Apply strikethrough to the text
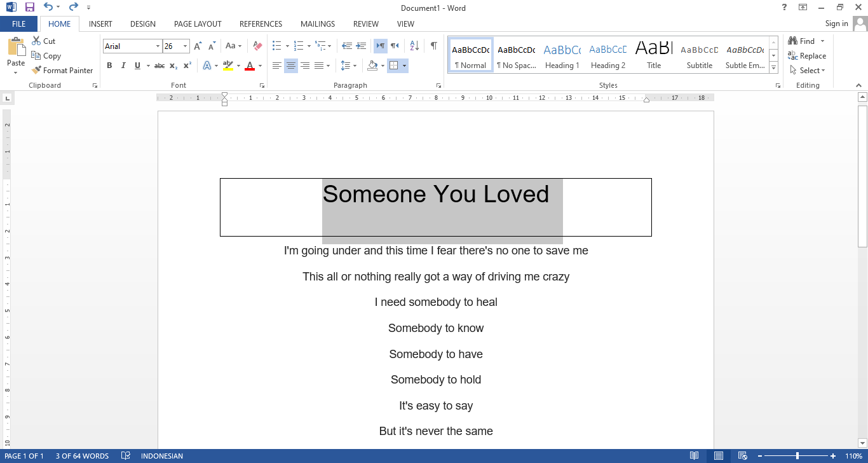The width and height of the screenshot is (868, 463). [x=159, y=66]
